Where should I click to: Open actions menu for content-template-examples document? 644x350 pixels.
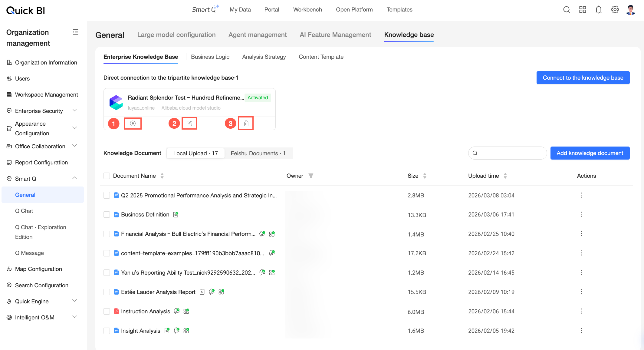pos(581,253)
